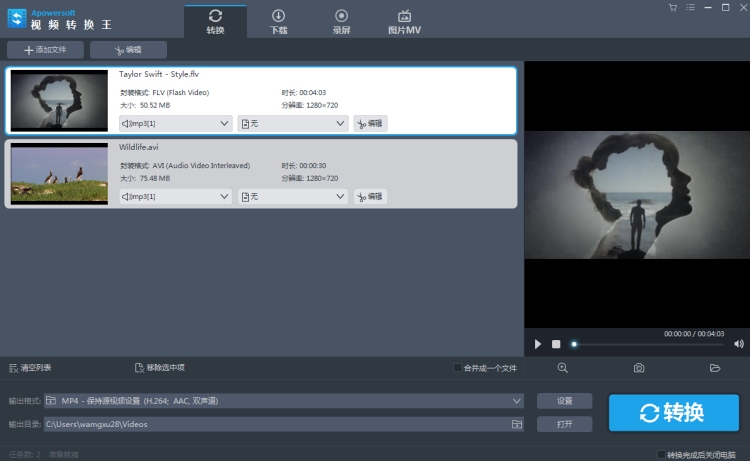Viewport: 750px width, 461px height.
Task: Toggle shutdown computer after conversion checkbox
Action: click(x=662, y=454)
